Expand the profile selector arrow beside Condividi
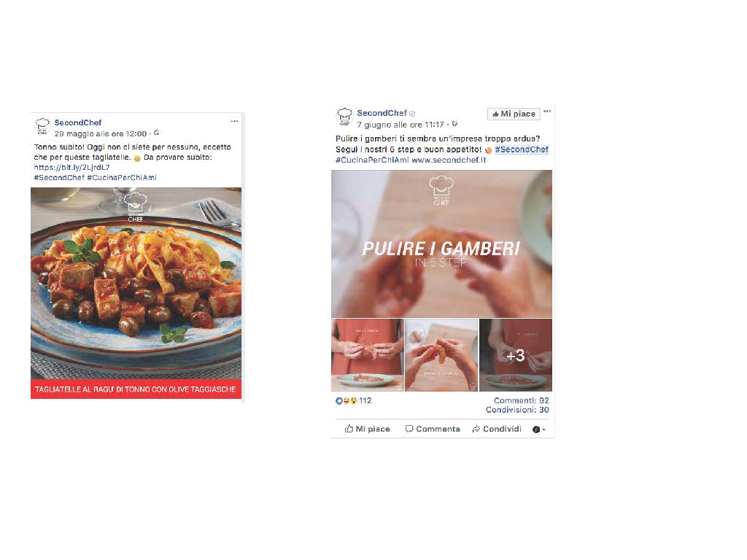The width and height of the screenshot is (747, 560). [539, 429]
